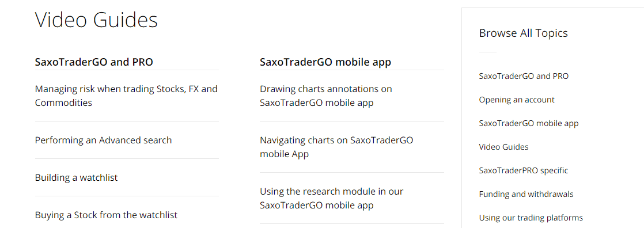Click the word Commodities in the first guide link
Viewport: 644px width, 228px height.
(x=63, y=102)
